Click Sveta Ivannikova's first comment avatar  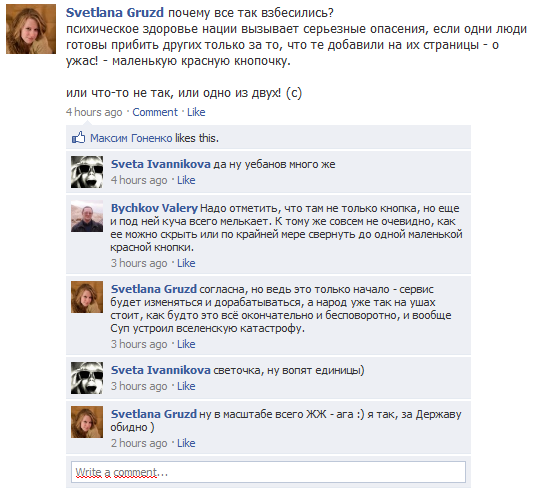point(87,172)
